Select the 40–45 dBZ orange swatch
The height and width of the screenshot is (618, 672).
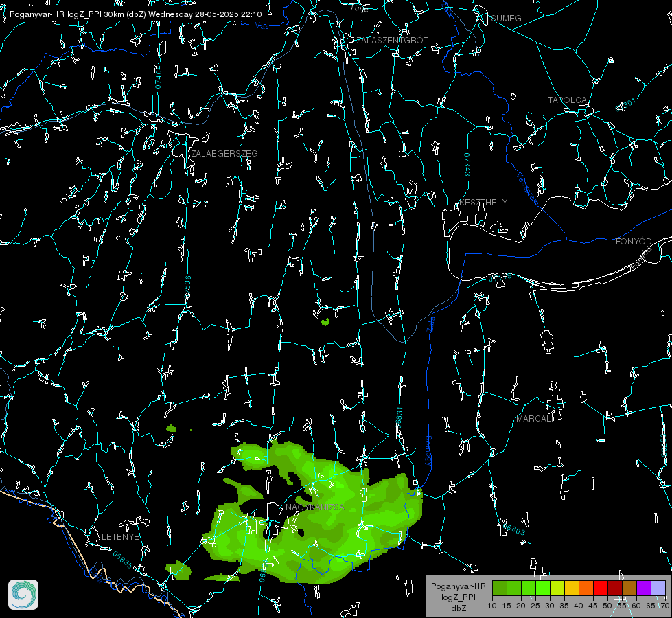click(x=586, y=588)
